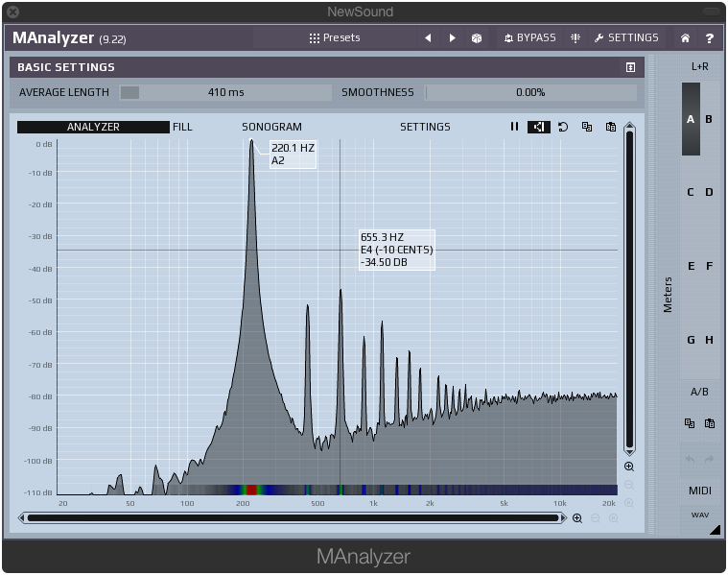Screen dimensions: 728x575
Task: Load the next preset with right arrow
Action: (x=452, y=37)
